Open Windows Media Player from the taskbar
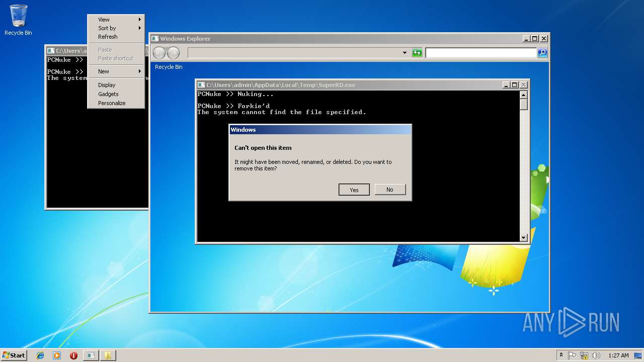The width and height of the screenshot is (644, 362). click(x=57, y=355)
